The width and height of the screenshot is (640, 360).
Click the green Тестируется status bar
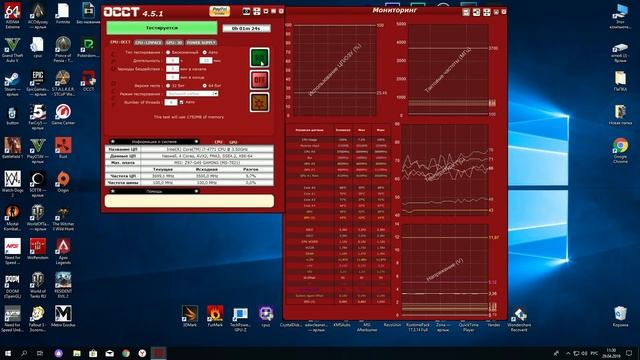[x=162, y=28]
